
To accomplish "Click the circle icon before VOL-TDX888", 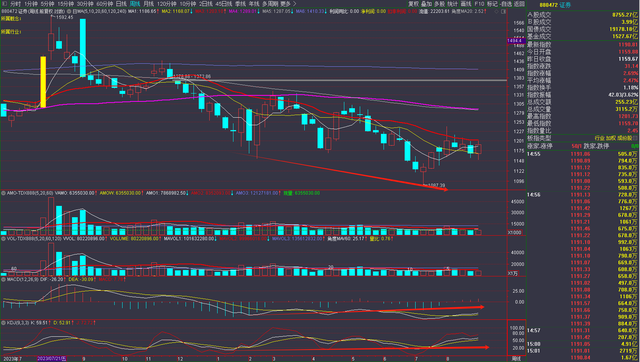I will [x=3, y=238].
